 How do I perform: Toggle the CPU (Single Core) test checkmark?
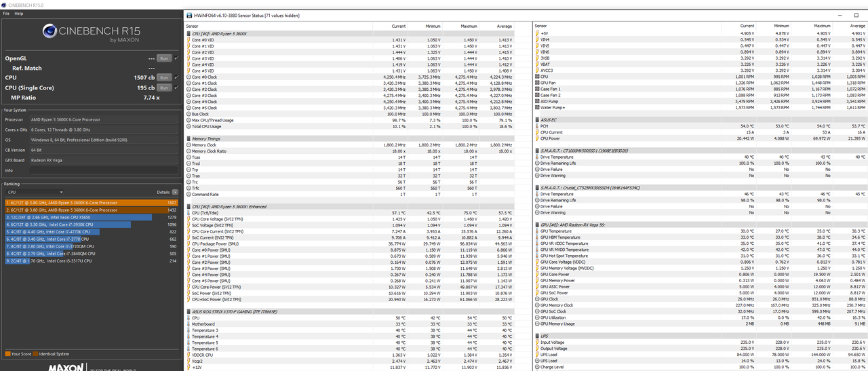click(x=177, y=88)
